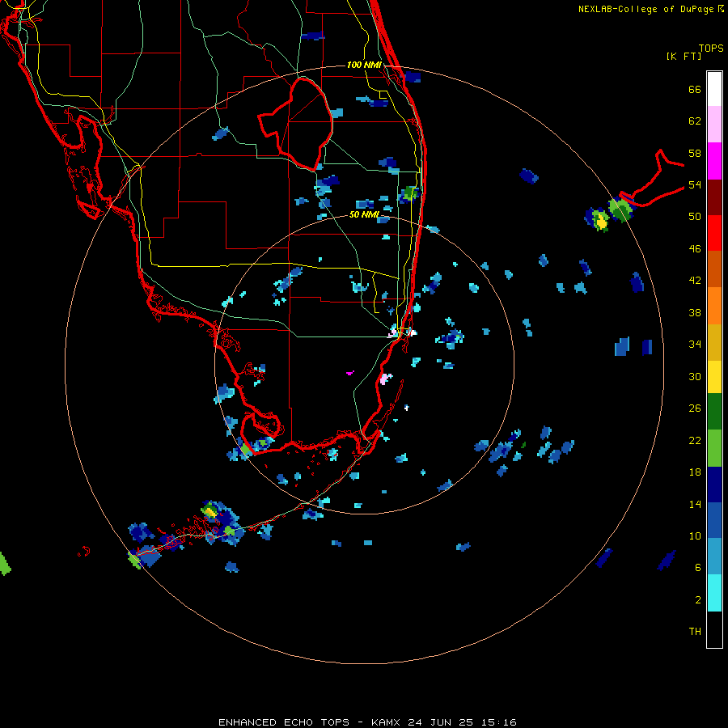Select the light blue legend swatch near 6

tap(714, 557)
